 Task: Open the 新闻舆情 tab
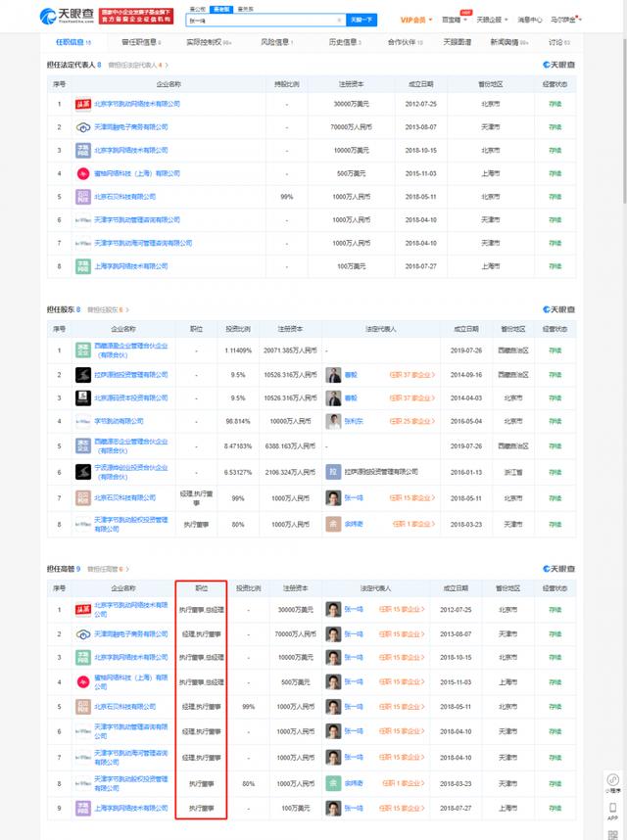tap(509, 42)
